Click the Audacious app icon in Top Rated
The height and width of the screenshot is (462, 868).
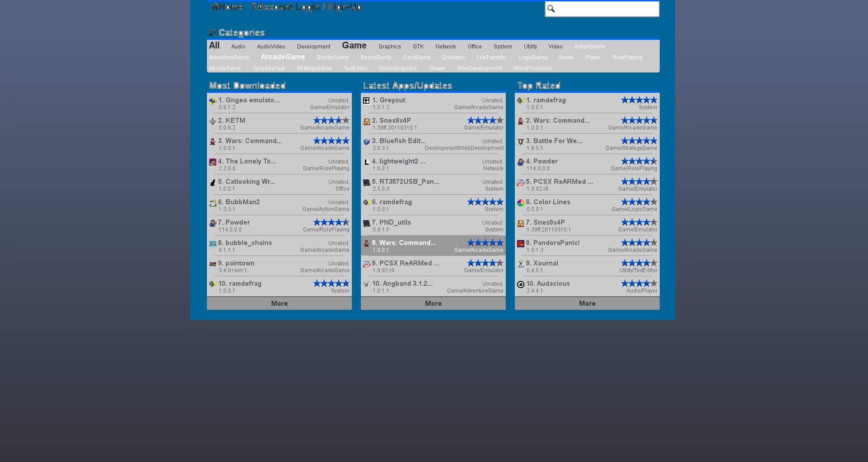pyautogui.click(x=520, y=284)
